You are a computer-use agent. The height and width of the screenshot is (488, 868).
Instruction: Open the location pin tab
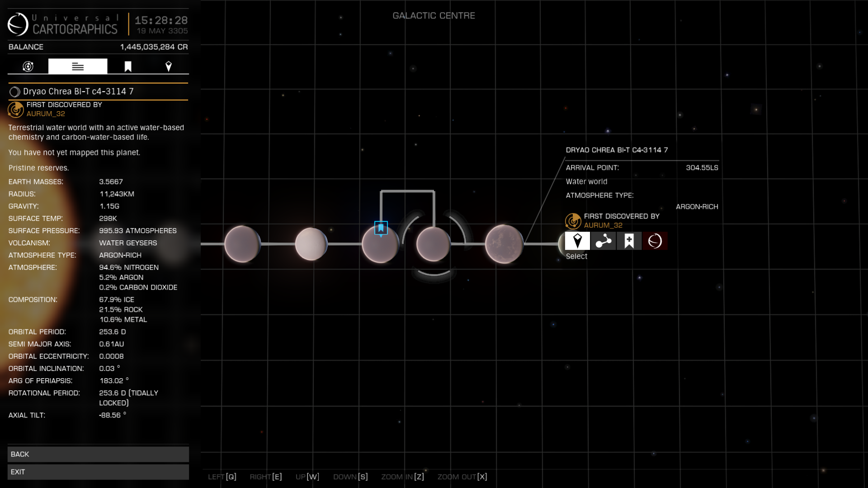(169, 66)
